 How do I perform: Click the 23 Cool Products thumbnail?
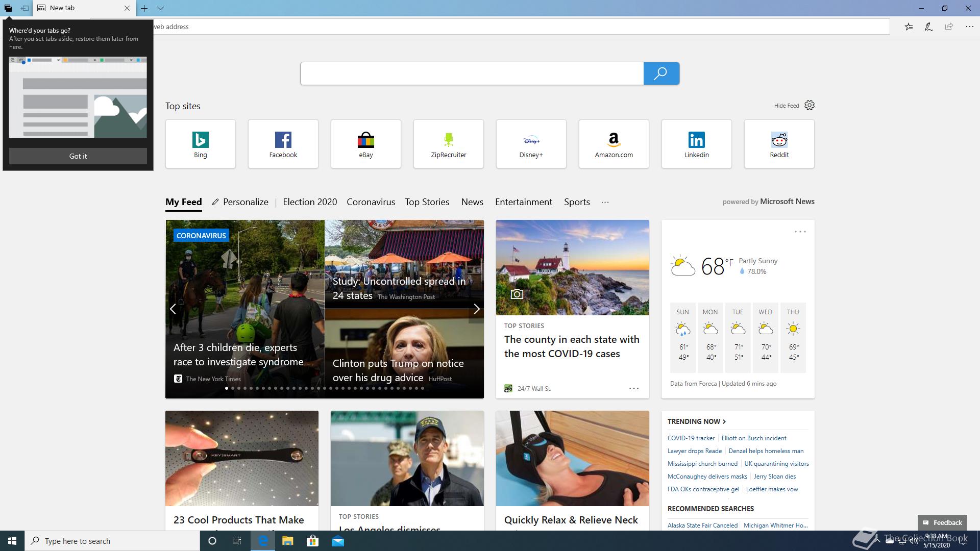pos(242,459)
